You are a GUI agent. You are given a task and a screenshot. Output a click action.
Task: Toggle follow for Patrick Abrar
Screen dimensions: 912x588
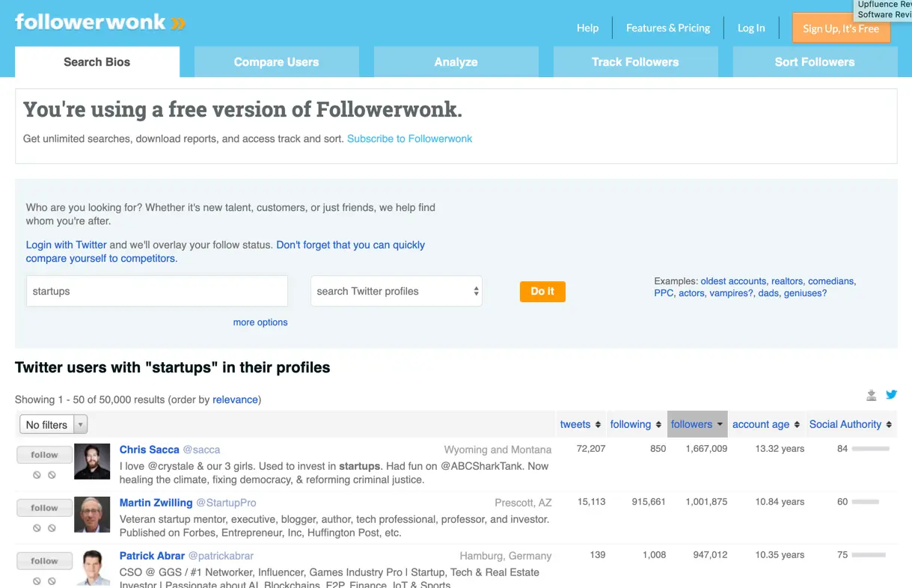(x=44, y=560)
